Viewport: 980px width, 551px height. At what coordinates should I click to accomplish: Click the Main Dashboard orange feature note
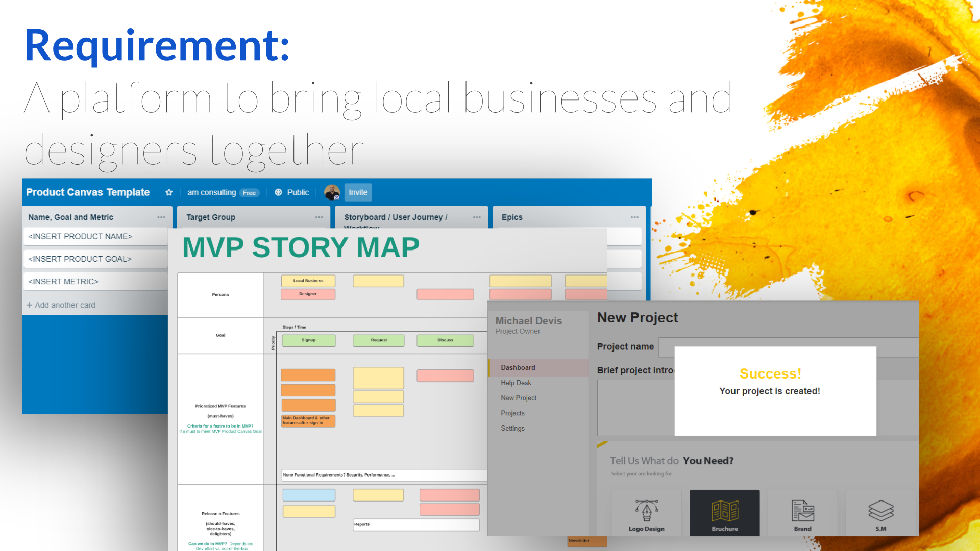[308, 421]
